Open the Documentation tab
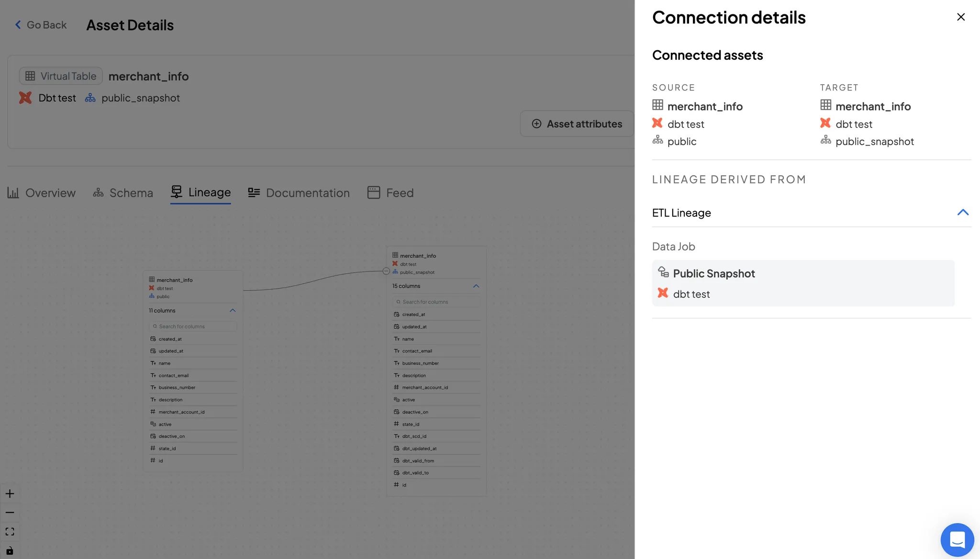Screen dimensions: 980x559 (x=299, y=193)
